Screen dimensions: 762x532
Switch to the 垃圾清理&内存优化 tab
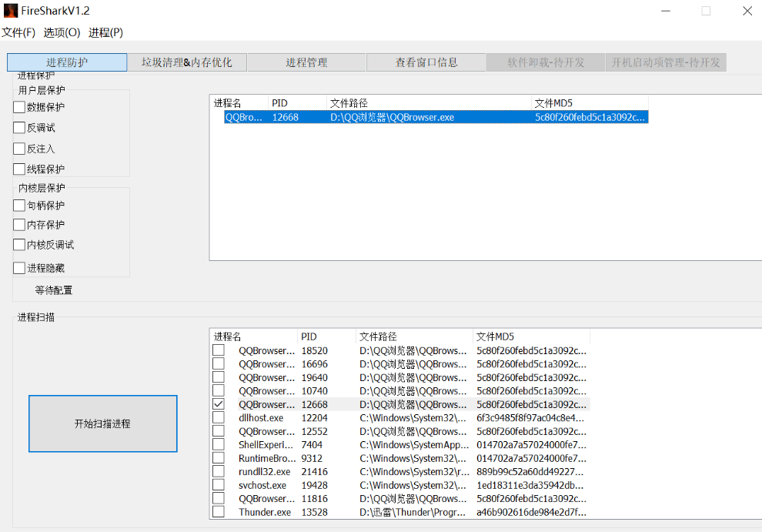tap(186, 62)
